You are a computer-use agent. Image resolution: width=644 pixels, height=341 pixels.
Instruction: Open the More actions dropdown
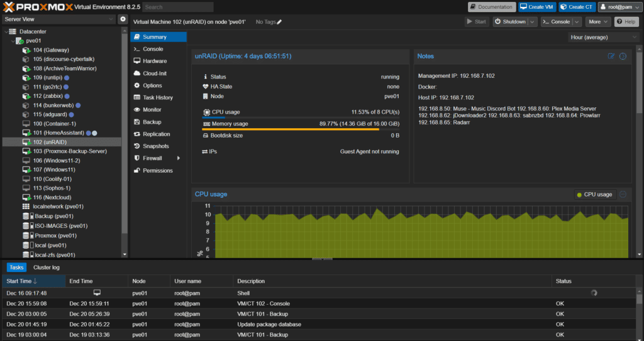coord(598,22)
